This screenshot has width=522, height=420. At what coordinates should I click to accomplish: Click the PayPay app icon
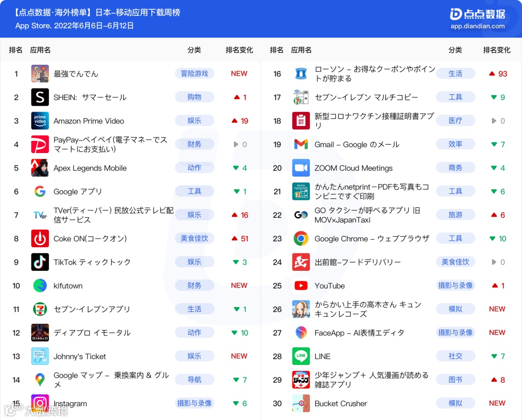pyautogui.click(x=40, y=144)
